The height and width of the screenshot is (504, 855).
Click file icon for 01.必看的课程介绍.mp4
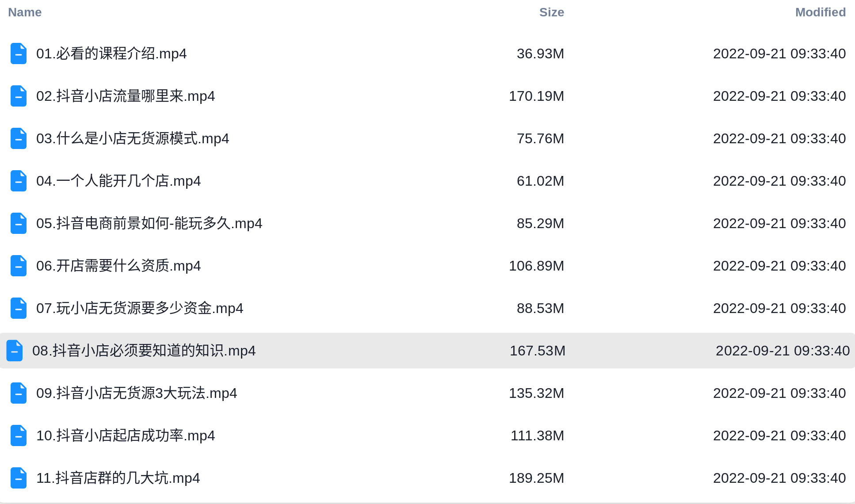(19, 53)
